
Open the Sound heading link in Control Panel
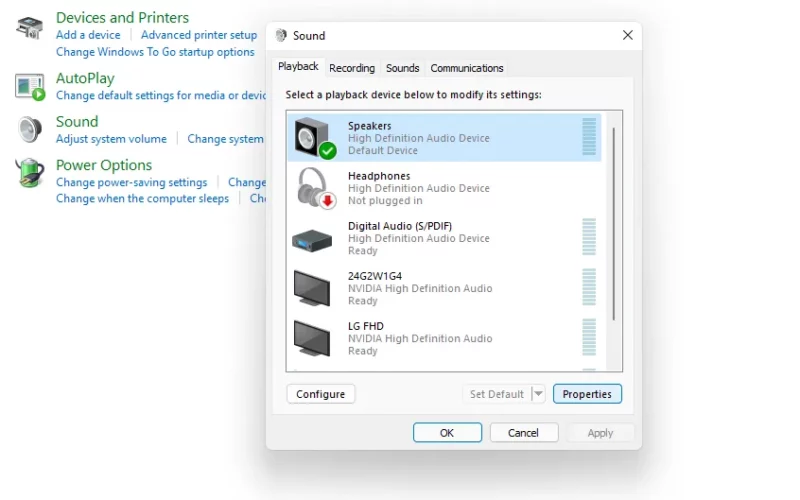tap(77, 121)
